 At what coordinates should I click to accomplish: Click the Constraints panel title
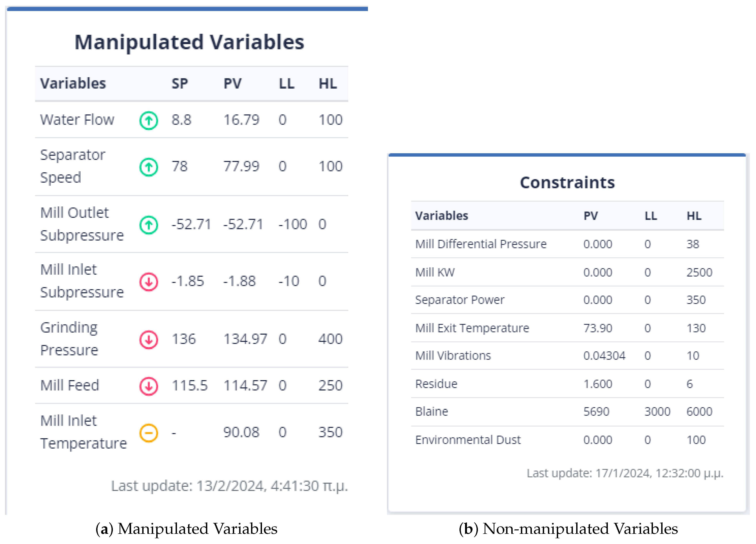[x=567, y=182]
